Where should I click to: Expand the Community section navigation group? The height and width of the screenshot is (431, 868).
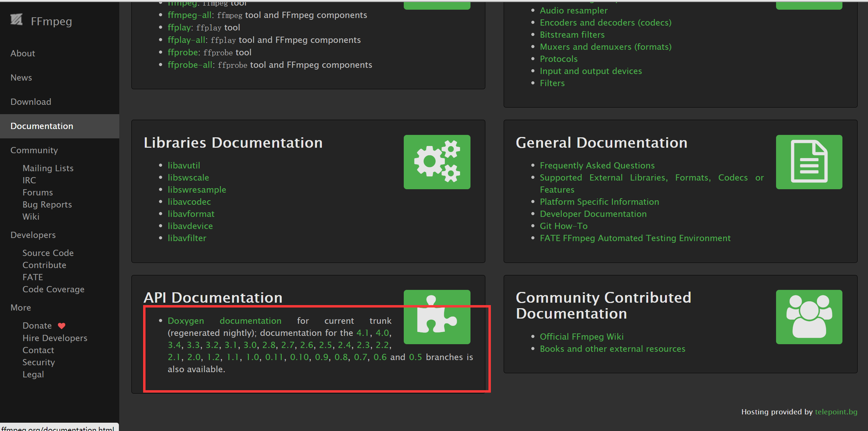(35, 150)
